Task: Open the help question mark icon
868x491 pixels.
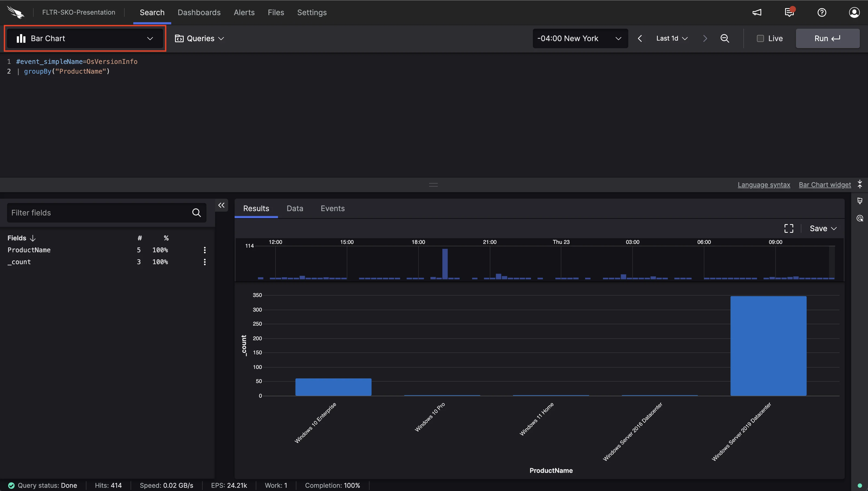Action: [x=822, y=12]
